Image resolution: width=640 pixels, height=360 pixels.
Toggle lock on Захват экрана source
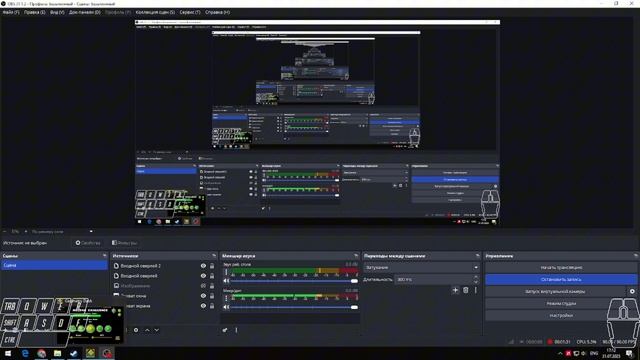(x=212, y=306)
